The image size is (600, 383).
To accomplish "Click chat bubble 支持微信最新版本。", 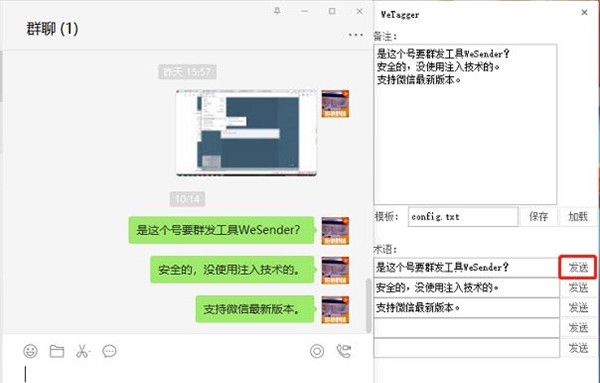I will coord(255,309).
